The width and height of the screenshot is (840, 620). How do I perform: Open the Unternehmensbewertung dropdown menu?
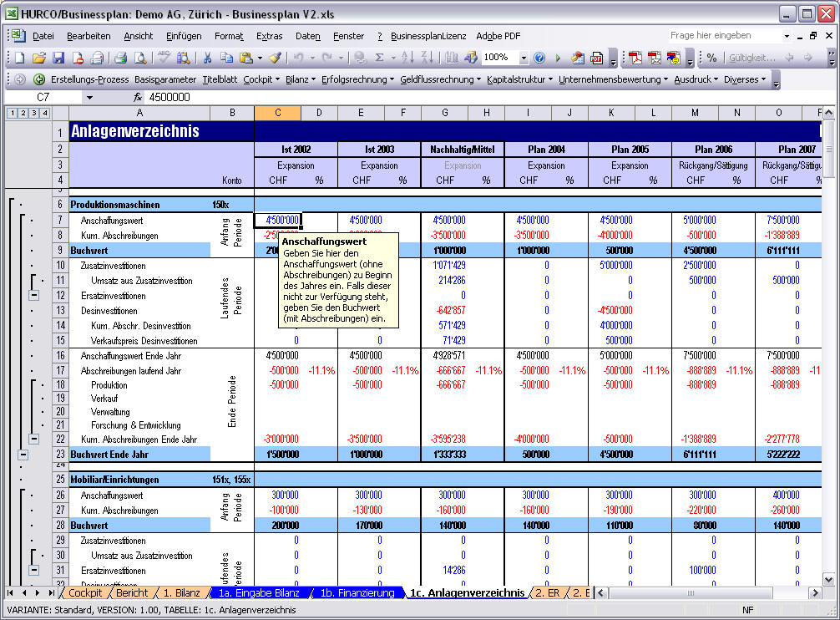(613, 79)
